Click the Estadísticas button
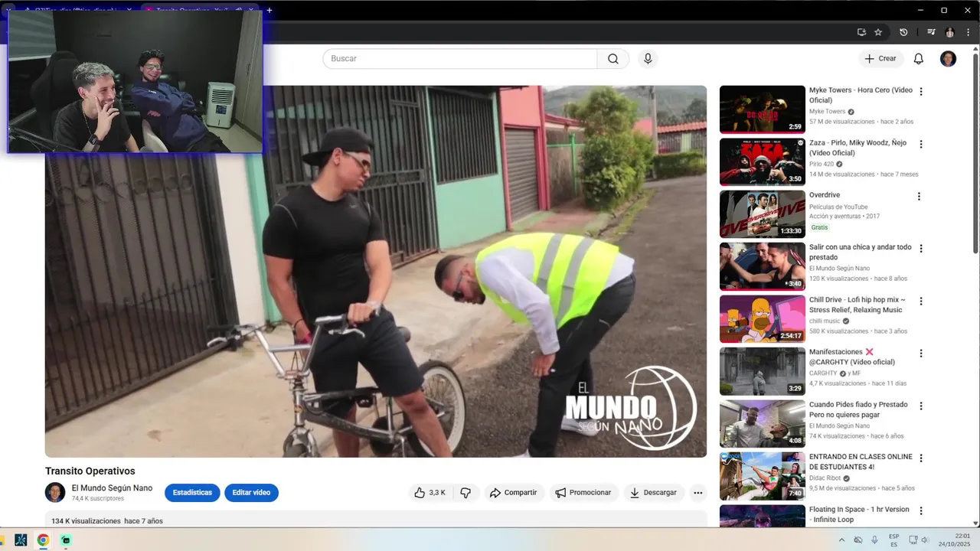Image resolution: width=980 pixels, height=551 pixels. [192, 493]
